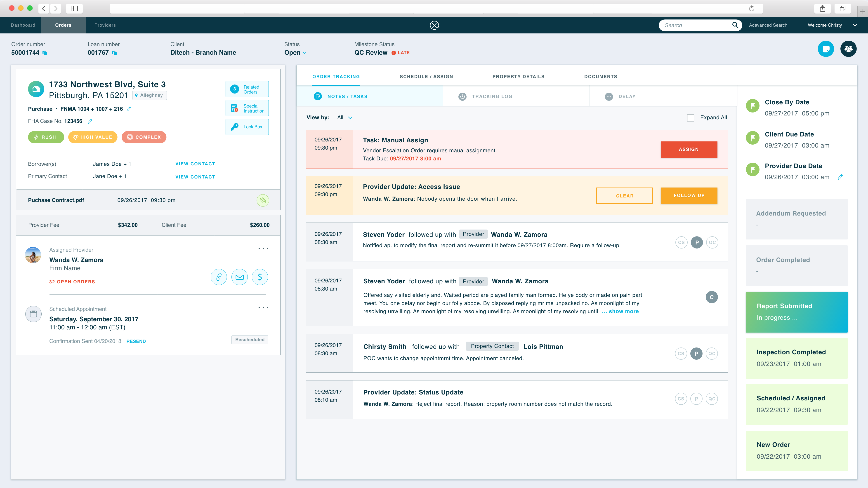The width and height of the screenshot is (868, 488).
Task: Switch to the Schedule / Assign tab
Action: 426,77
